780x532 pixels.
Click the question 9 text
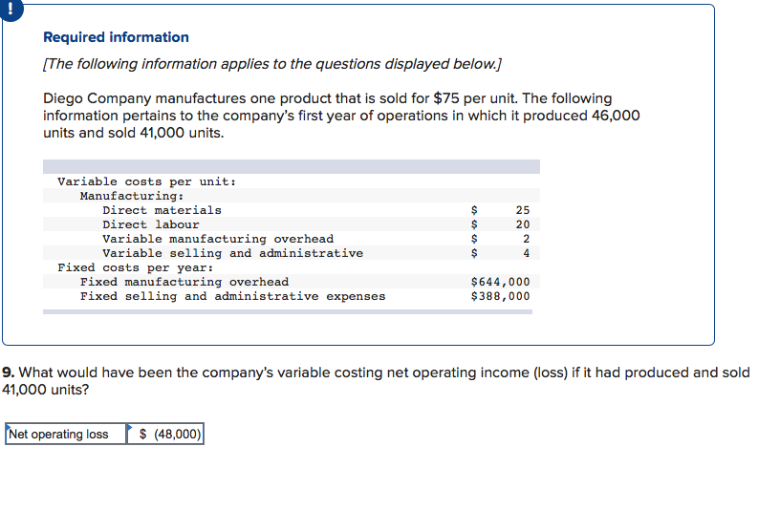click(x=376, y=381)
